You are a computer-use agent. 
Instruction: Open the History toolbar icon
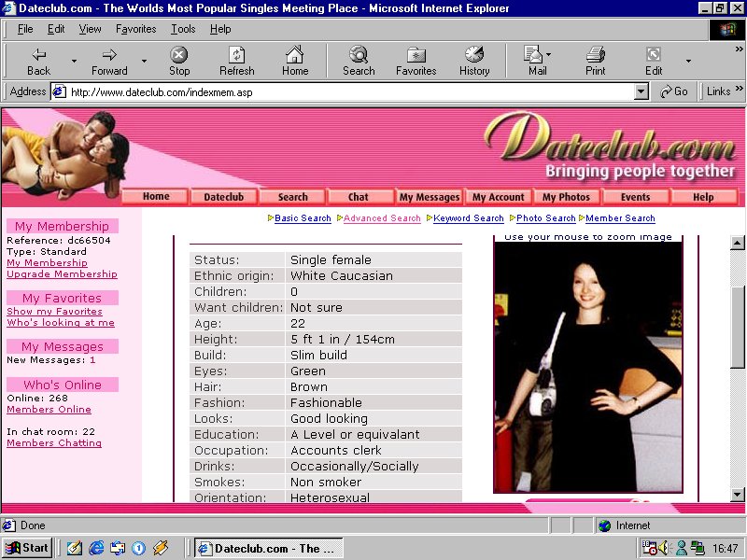pos(474,62)
